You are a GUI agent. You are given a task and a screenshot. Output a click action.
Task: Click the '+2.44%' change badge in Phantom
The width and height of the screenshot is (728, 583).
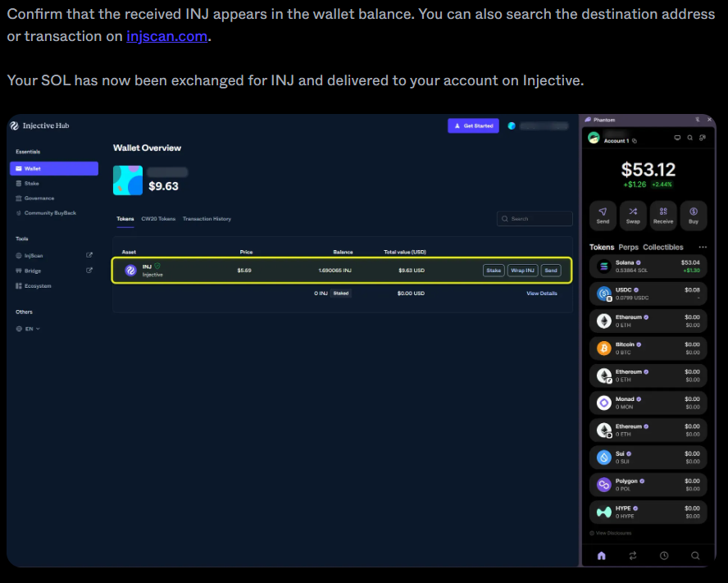point(662,184)
